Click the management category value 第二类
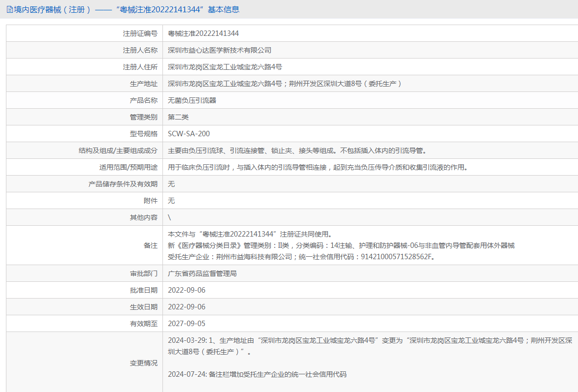 point(178,117)
